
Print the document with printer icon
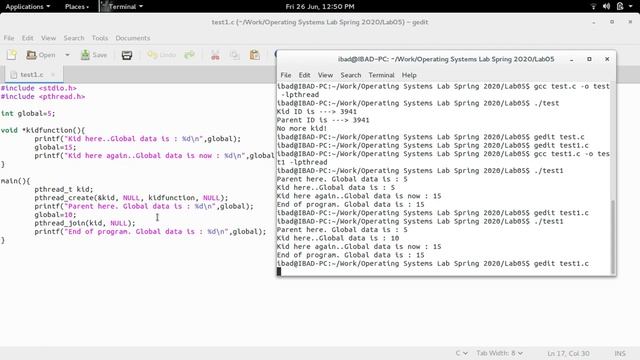(x=127, y=55)
